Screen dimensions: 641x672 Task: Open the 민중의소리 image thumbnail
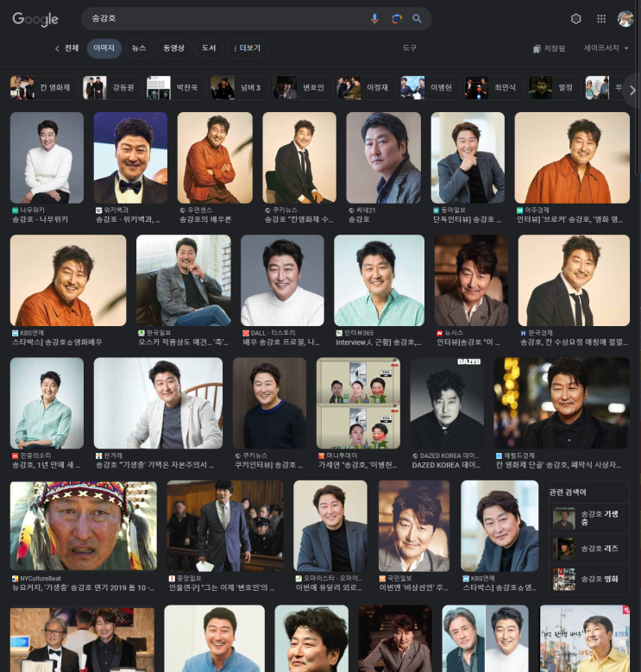[47, 403]
